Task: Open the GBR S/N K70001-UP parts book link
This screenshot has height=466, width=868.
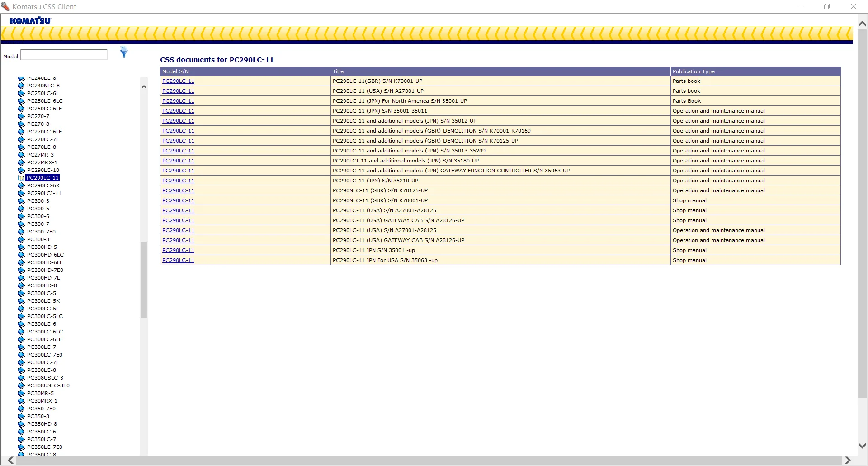Action: pos(178,81)
